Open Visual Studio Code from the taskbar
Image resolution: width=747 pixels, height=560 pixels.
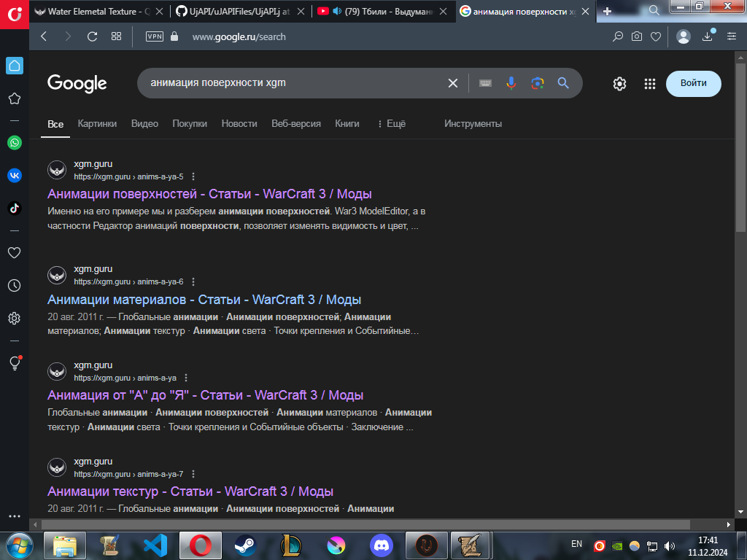click(155, 545)
